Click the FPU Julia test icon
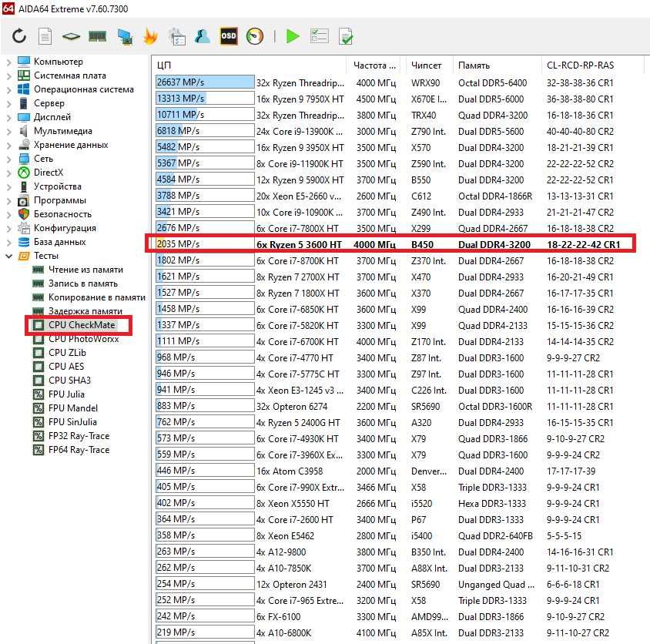 point(39,394)
